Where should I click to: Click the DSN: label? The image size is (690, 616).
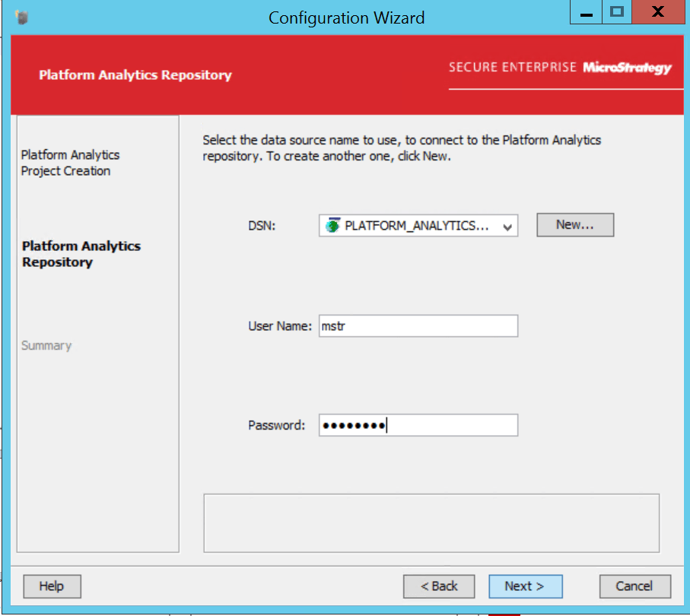(262, 226)
